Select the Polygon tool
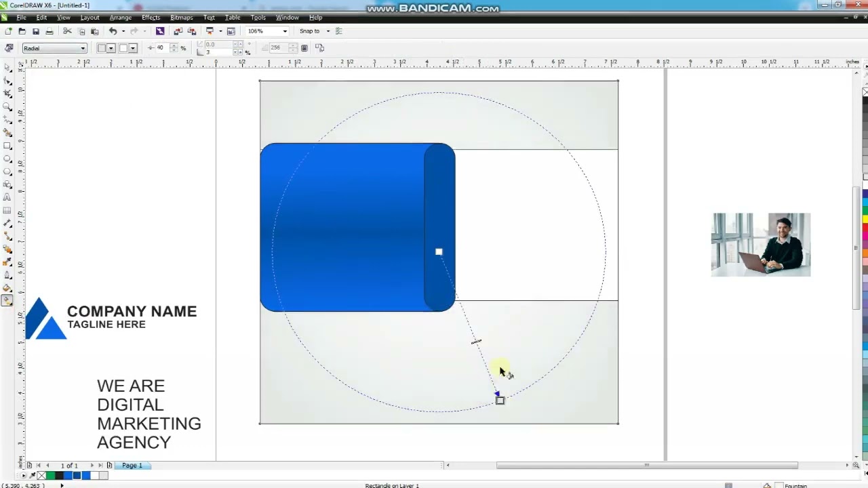The width and height of the screenshot is (868, 488). tap(7, 171)
